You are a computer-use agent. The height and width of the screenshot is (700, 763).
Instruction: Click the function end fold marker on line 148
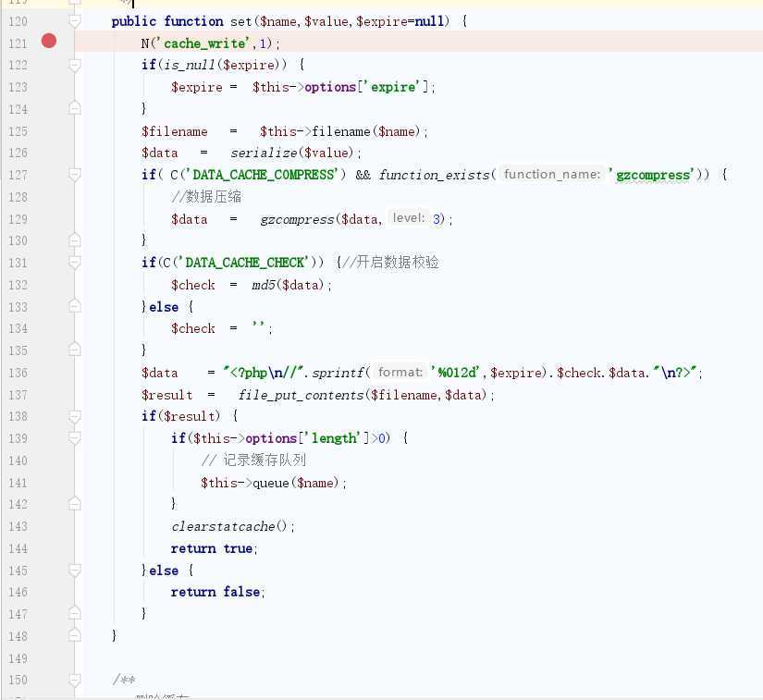[x=75, y=636]
